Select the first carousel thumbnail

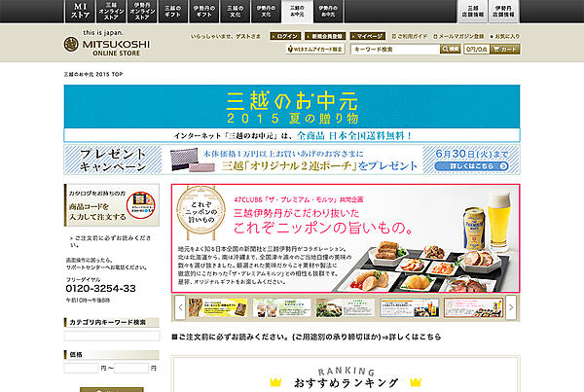tap(217, 308)
